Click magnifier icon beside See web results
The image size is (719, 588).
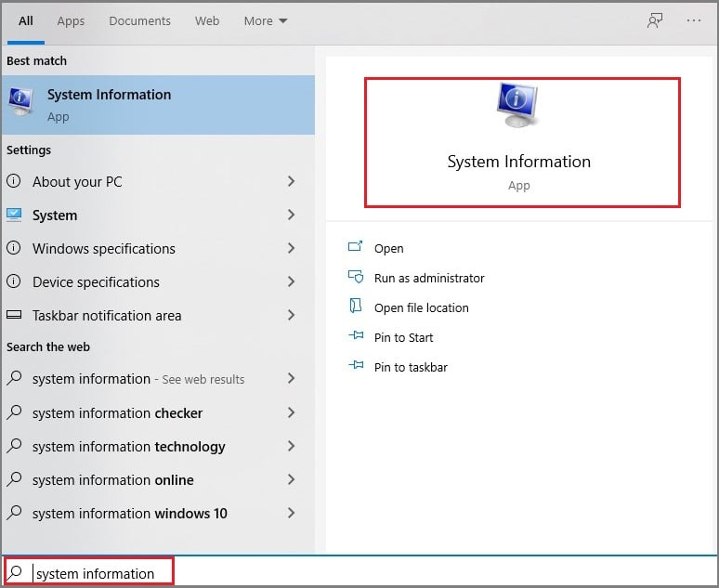coord(14,378)
